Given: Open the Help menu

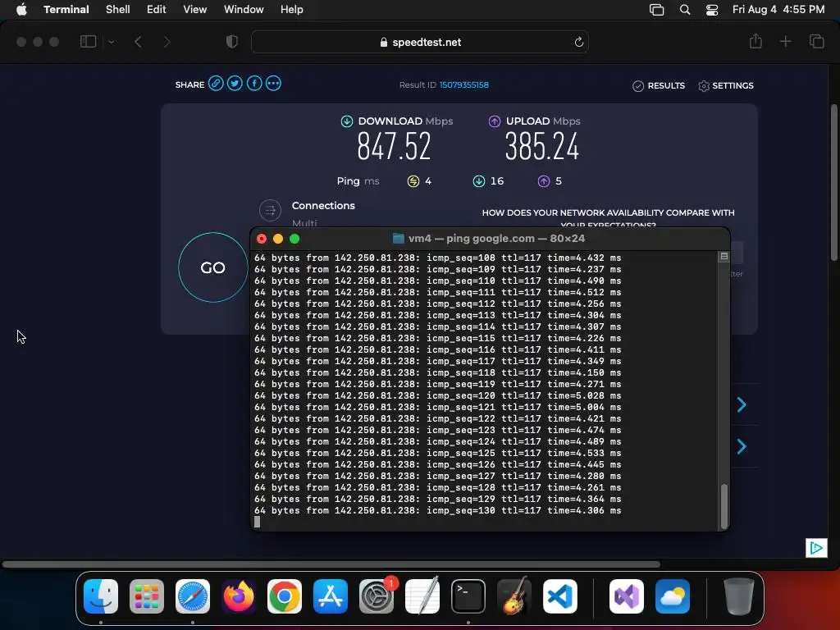Looking at the screenshot, I should (292, 9).
